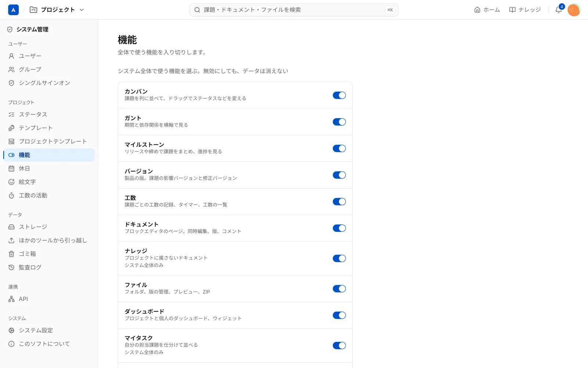
Task: Switch off the マイタスク toggle
Action: (339, 346)
